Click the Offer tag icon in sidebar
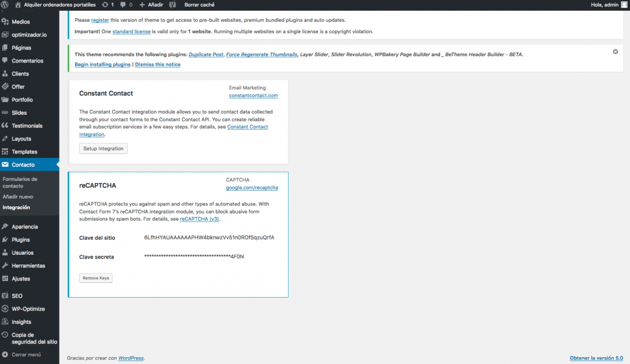Viewport: 630px width, 364px height. pyautogui.click(x=5, y=86)
